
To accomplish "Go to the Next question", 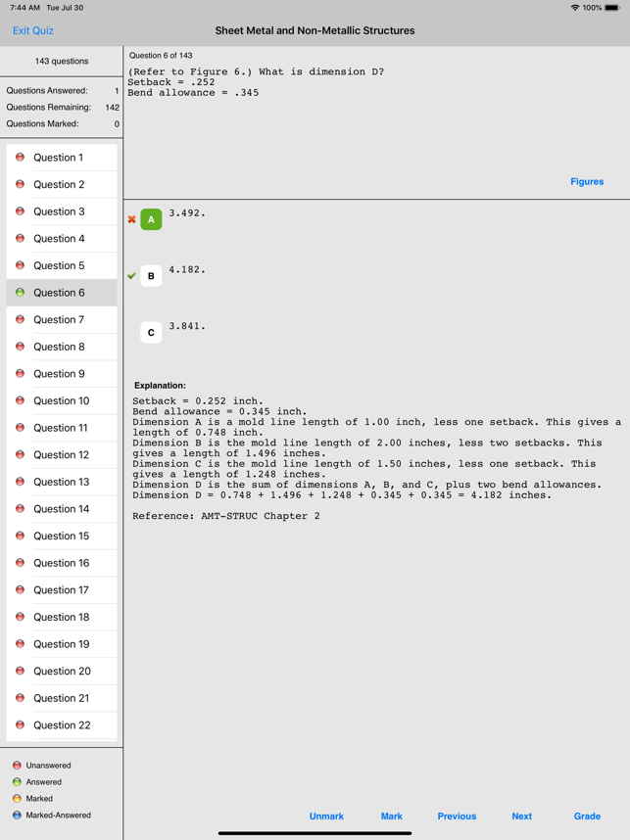I will 521,816.
